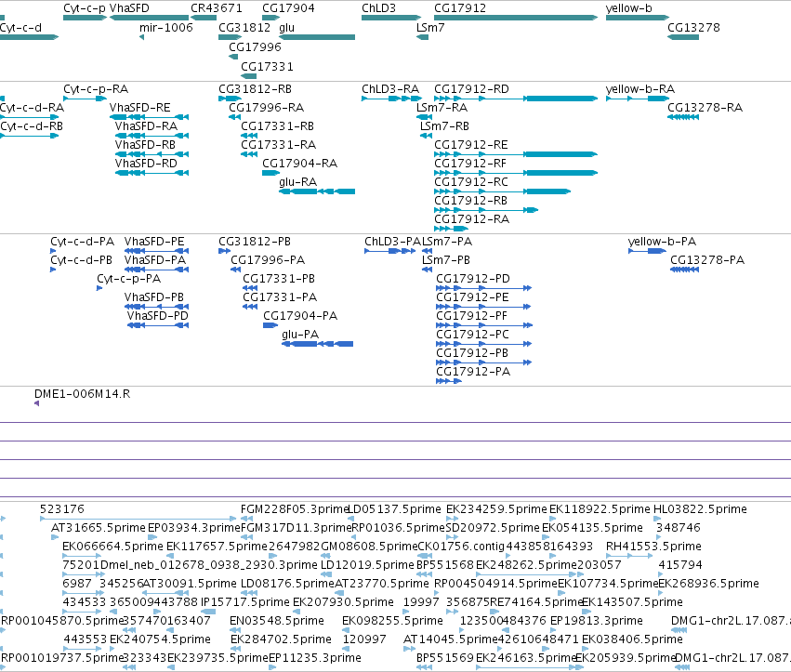Select the CG17996 gene label
The image size is (791, 672).
(256, 47)
